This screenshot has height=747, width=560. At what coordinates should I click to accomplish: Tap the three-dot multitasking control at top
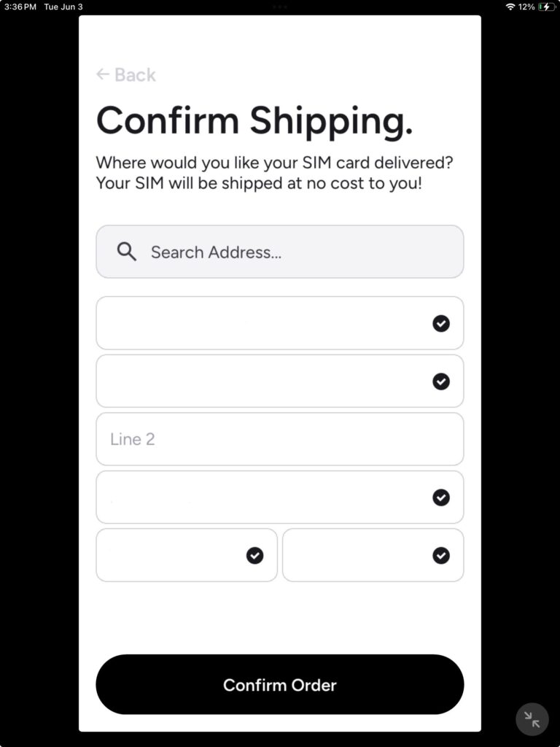(x=280, y=6)
